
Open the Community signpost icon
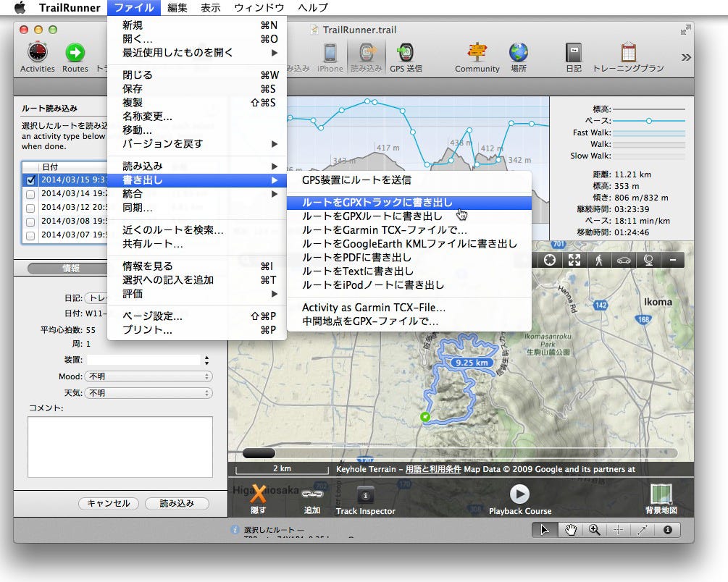477,52
